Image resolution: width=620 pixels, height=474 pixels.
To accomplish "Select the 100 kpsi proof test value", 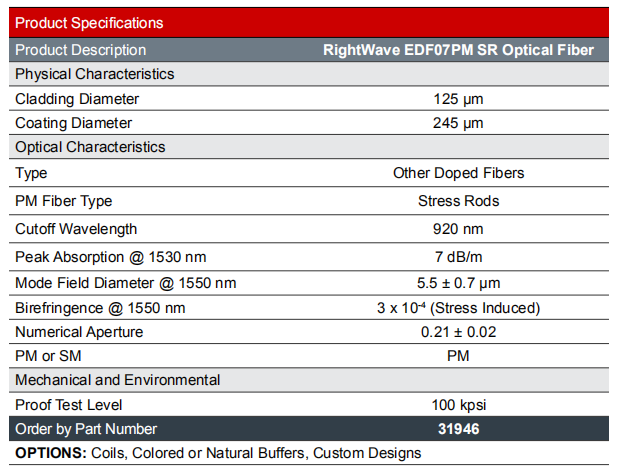I will pyautogui.click(x=458, y=404).
